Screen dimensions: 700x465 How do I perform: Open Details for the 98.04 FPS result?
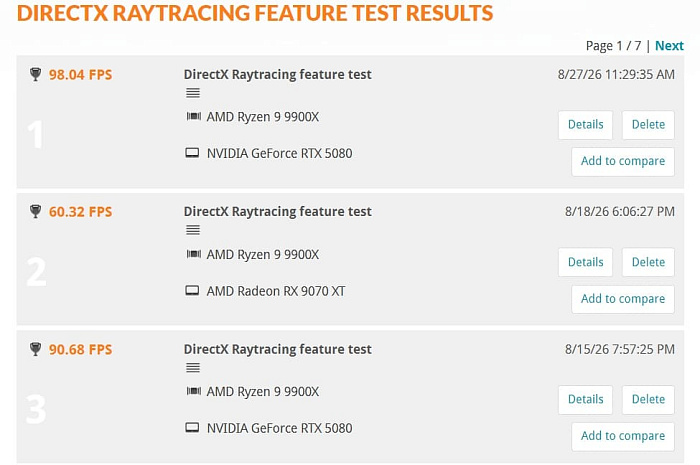tap(585, 125)
